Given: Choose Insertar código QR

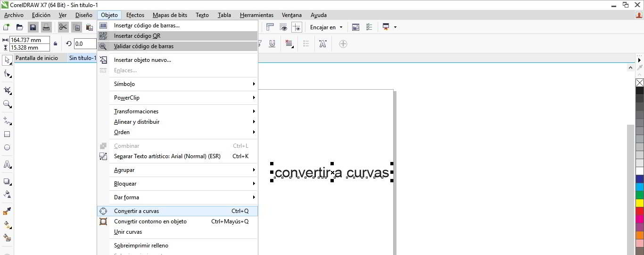Looking at the screenshot, I should [x=178, y=36].
